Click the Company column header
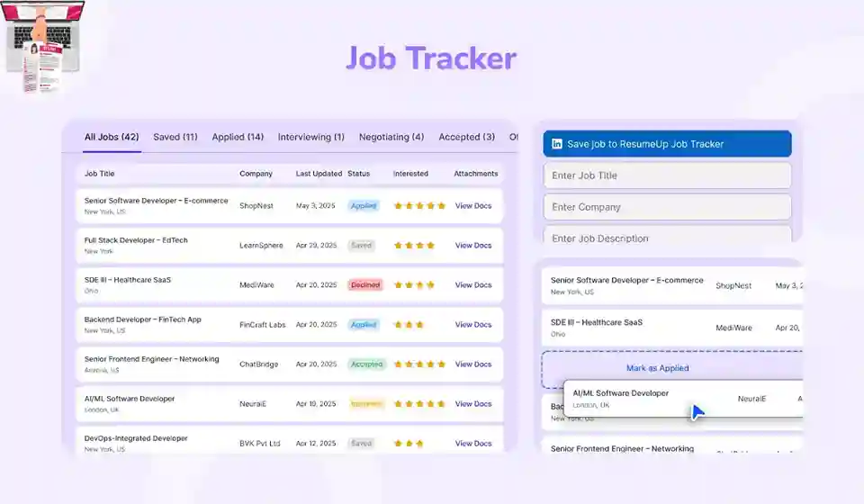 [256, 174]
